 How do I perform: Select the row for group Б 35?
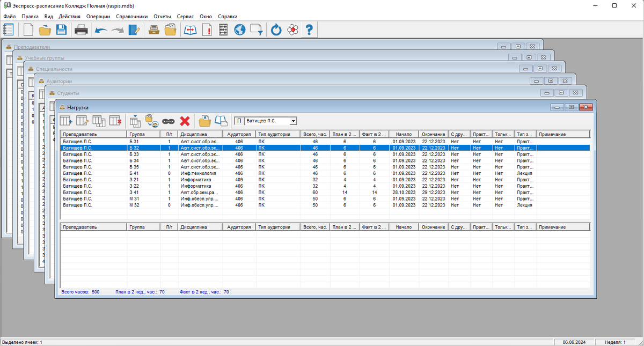(325, 167)
